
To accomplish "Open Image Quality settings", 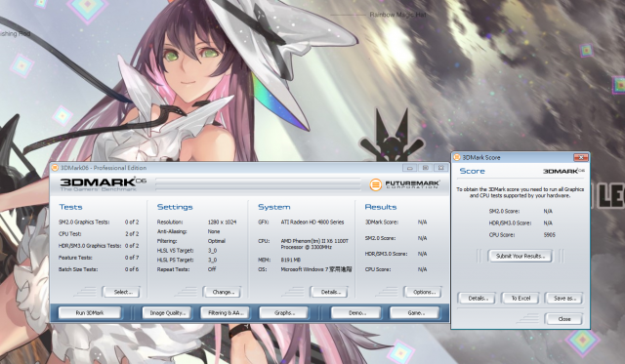I will pos(167,313).
